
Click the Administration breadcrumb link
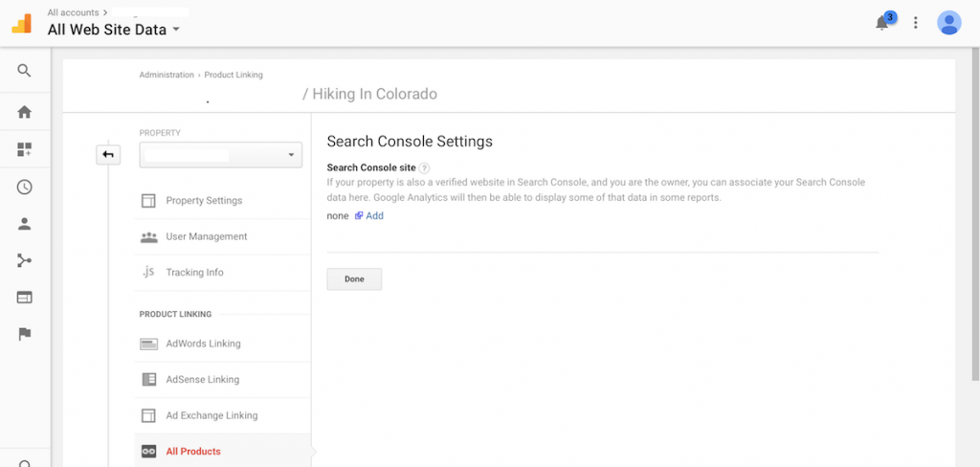167,75
